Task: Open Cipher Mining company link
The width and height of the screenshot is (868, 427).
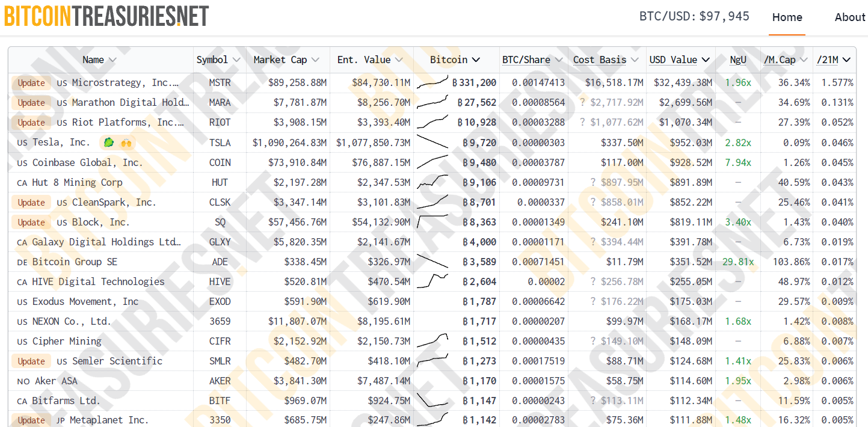Action: 67,341
